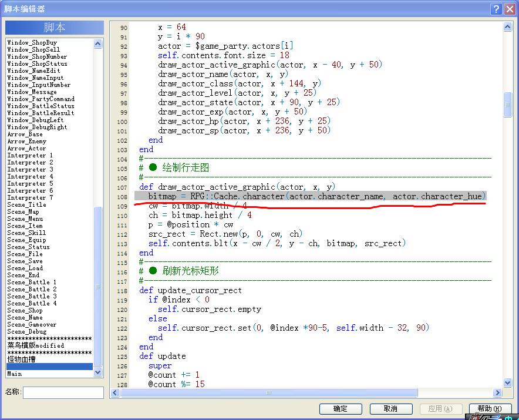Image resolution: width=519 pixels, height=420 pixels.
Task: Click the 确定 (OK) button
Action: [341, 409]
